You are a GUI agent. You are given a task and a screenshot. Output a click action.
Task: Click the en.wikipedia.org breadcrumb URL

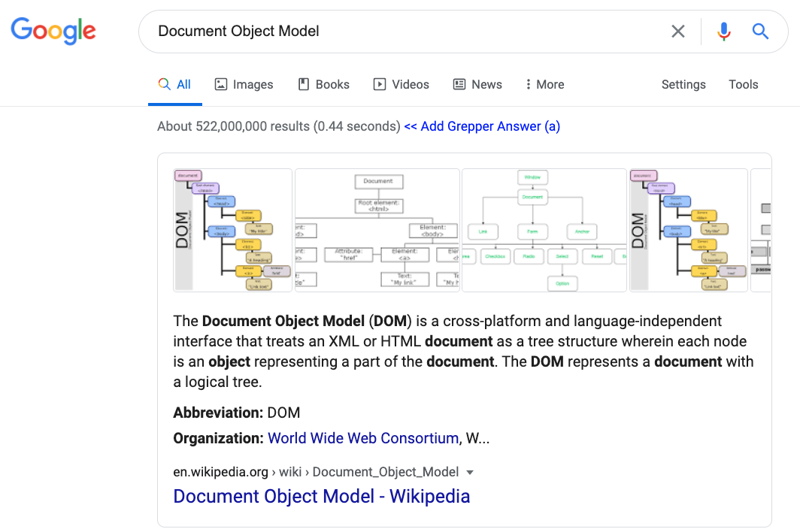(x=316, y=472)
